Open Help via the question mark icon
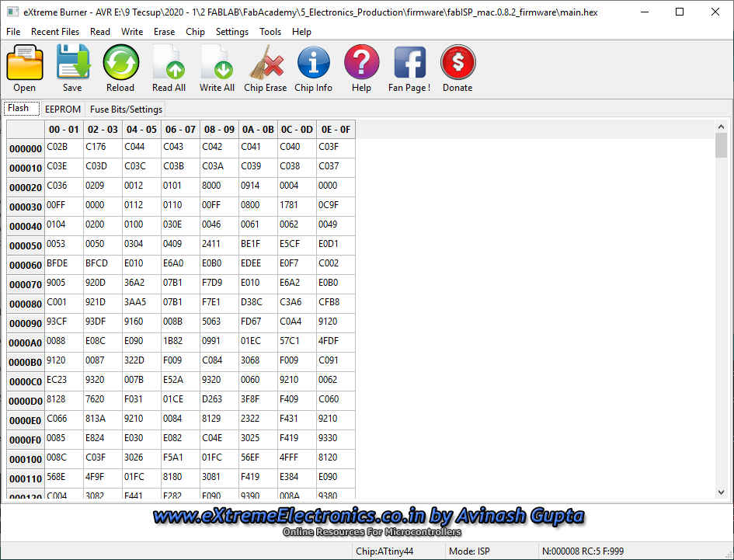 tap(361, 62)
